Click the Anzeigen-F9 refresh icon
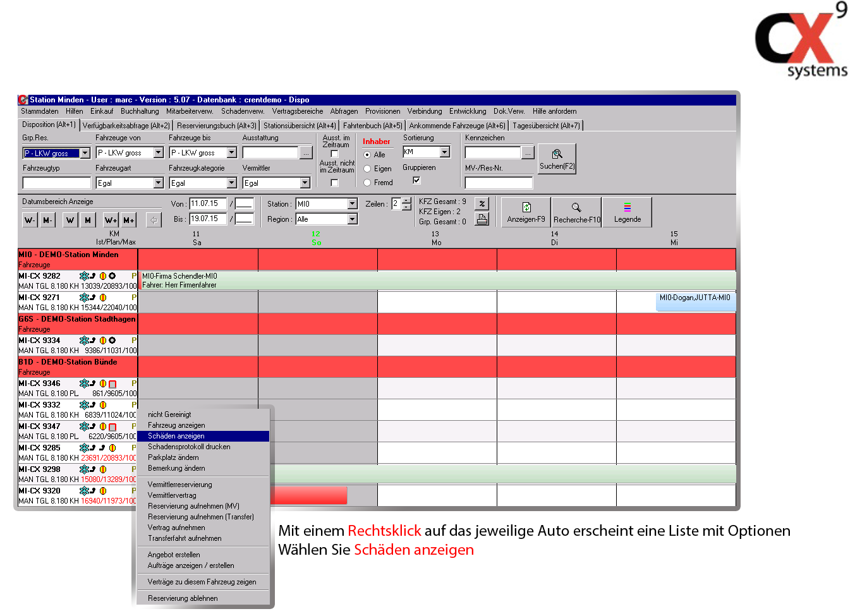 (526, 211)
